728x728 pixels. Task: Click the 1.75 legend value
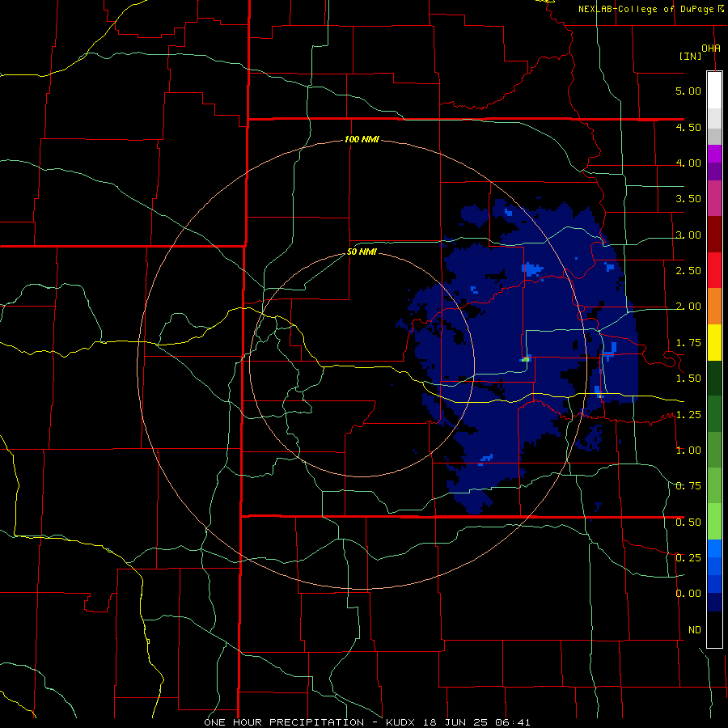pos(688,343)
